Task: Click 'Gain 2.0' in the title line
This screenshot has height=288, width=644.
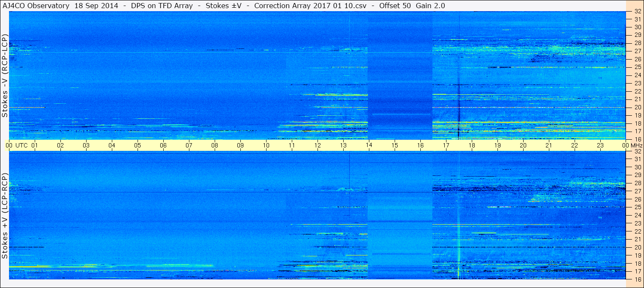Action: pyautogui.click(x=430, y=6)
